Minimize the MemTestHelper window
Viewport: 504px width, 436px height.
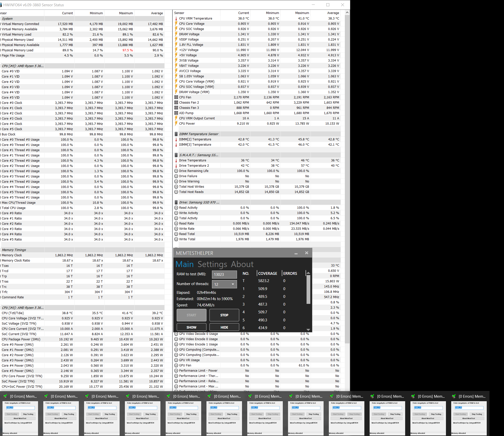pos(296,253)
